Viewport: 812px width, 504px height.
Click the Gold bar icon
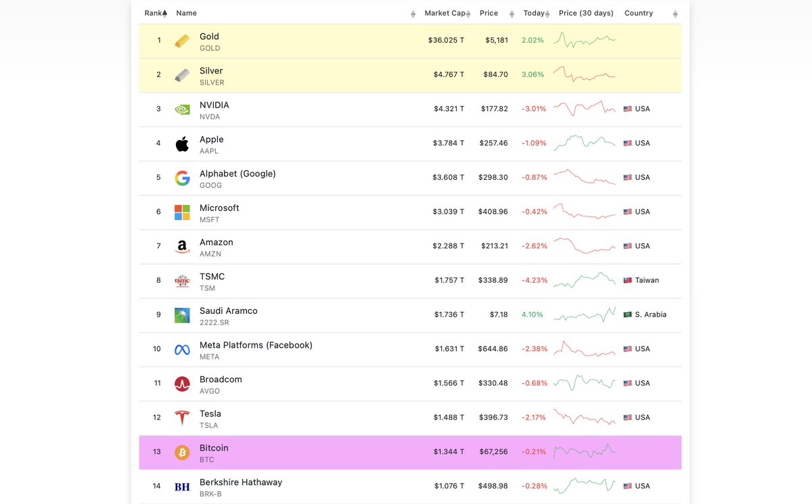pyautogui.click(x=182, y=41)
